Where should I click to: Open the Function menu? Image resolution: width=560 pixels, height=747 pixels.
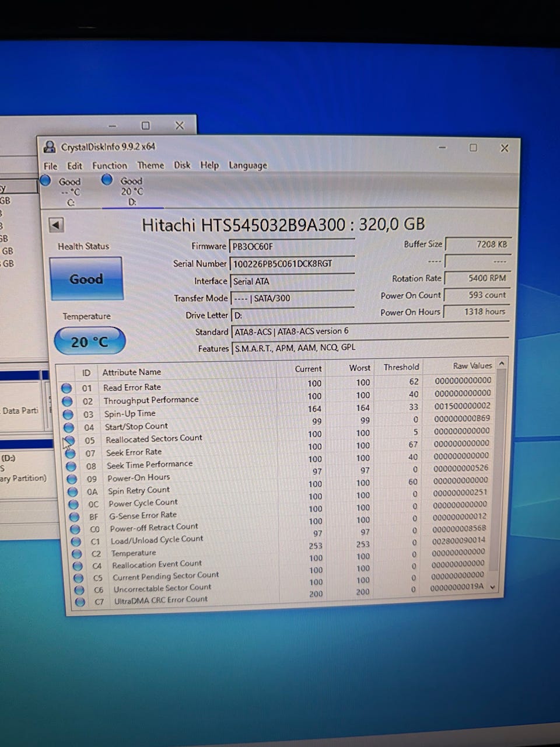(109, 166)
